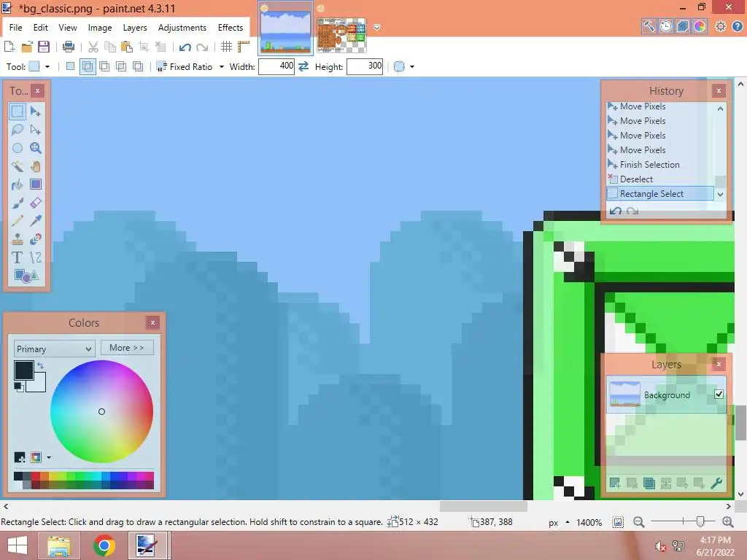Select the Move Selected Pixels tool
The width and height of the screenshot is (747, 560).
(x=35, y=112)
